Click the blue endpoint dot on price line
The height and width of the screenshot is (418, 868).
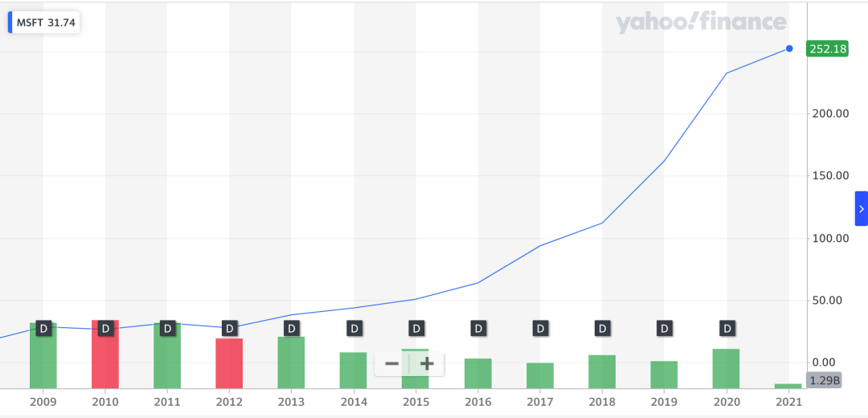(789, 49)
